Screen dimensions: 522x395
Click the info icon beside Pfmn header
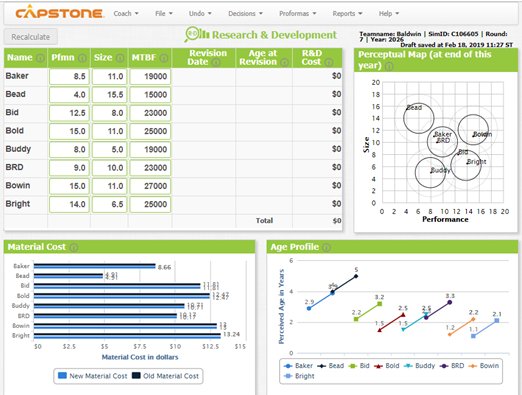point(82,58)
